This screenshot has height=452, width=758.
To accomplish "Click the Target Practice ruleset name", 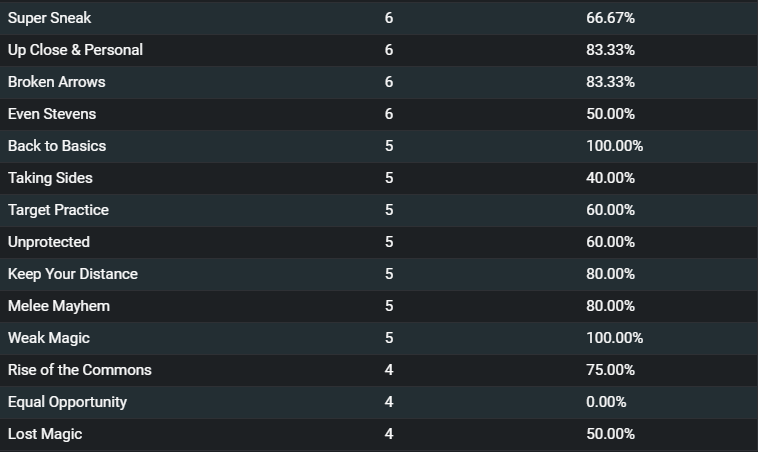I will tap(58, 210).
